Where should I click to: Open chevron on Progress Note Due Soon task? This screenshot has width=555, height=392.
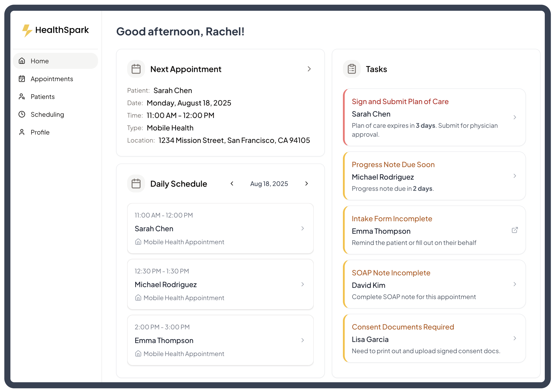514,176
